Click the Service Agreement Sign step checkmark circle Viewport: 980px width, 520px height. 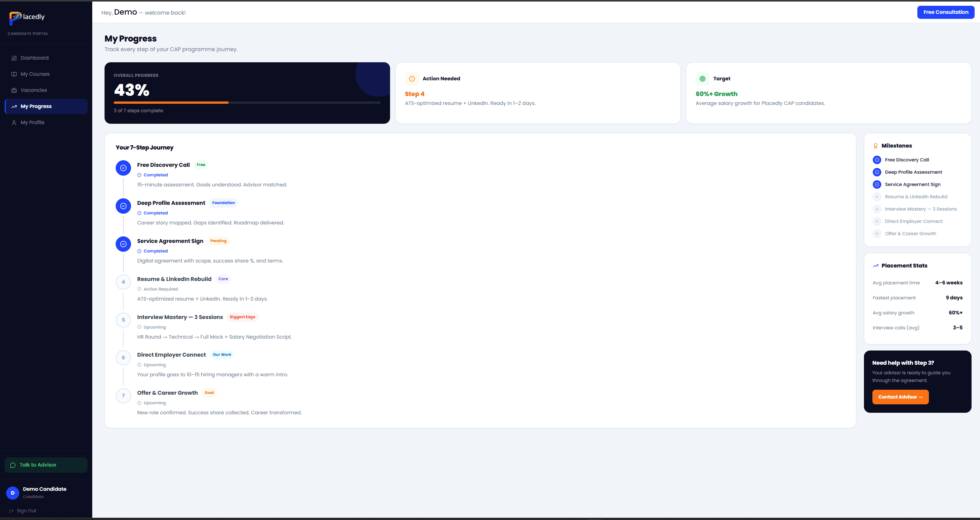123,244
